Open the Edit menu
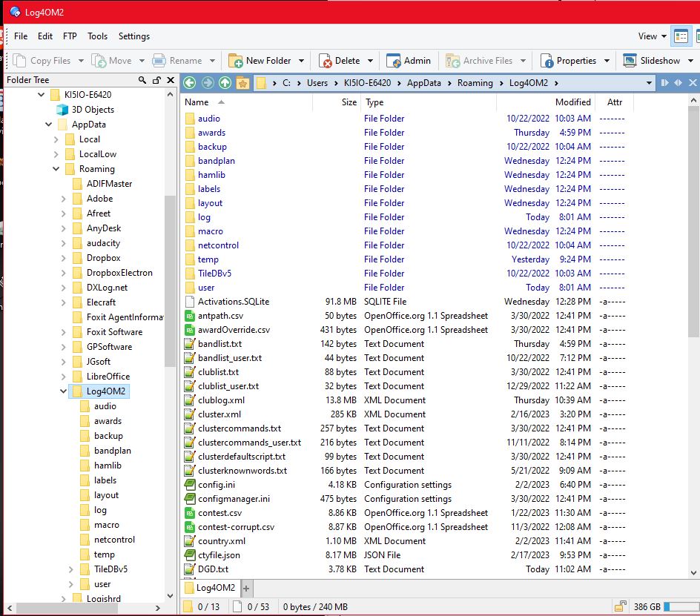The width and height of the screenshot is (700, 616). (45, 36)
